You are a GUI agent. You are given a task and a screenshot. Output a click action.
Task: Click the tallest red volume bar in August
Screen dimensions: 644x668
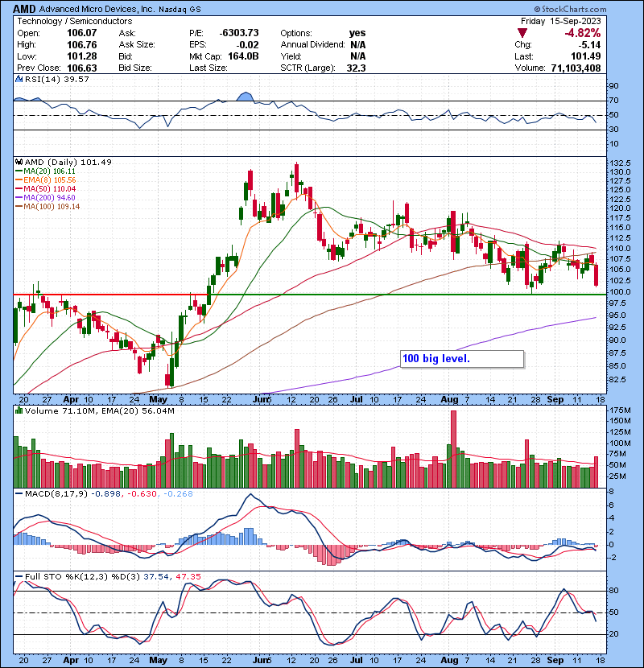pos(453,449)
